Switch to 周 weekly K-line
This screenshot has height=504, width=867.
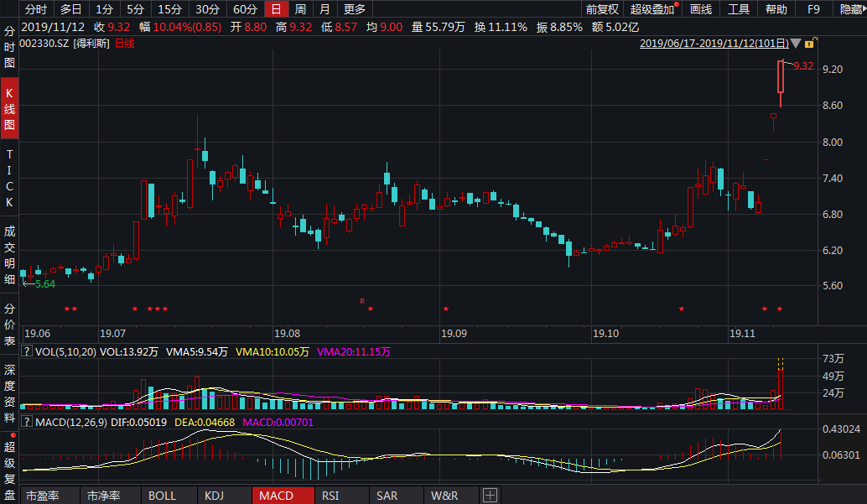click(300, 9)
